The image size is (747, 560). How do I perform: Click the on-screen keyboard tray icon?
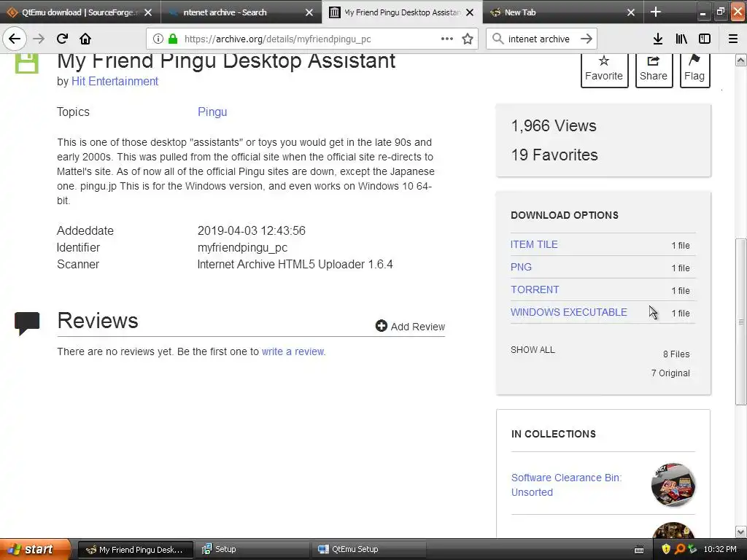[639, 550]
